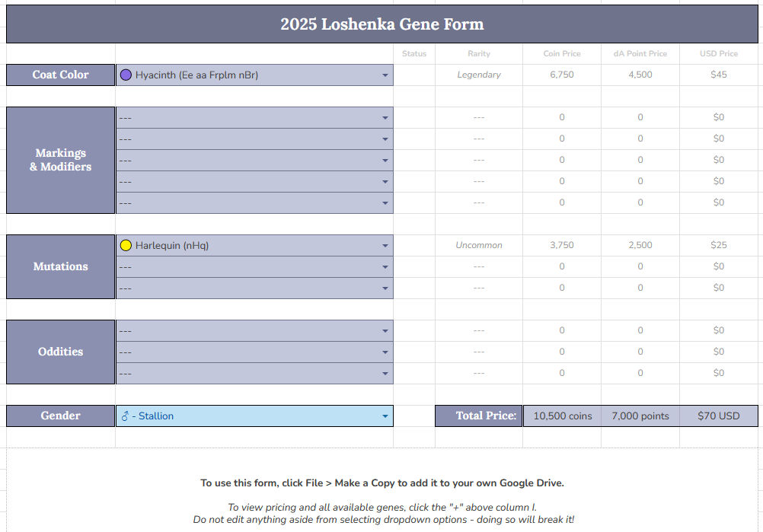Image resolution: width=763 pixels, height=532 pixels.
Task: Select the Mutations label cell
Action: pos(60,266)
